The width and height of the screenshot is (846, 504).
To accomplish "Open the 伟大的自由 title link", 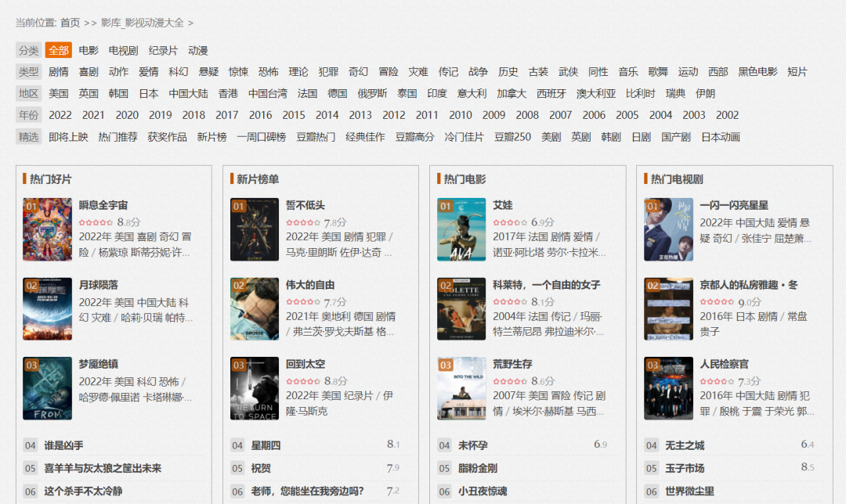I will point(310,285).
